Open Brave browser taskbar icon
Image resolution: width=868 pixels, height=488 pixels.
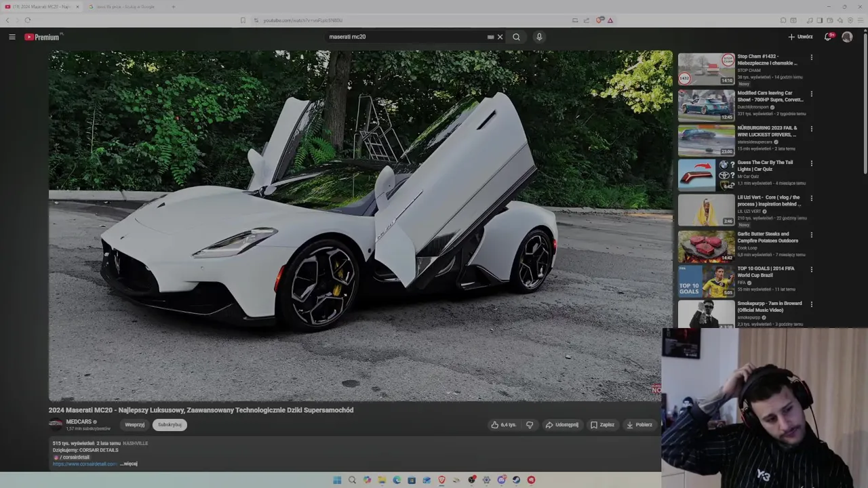tap(441, 480)
